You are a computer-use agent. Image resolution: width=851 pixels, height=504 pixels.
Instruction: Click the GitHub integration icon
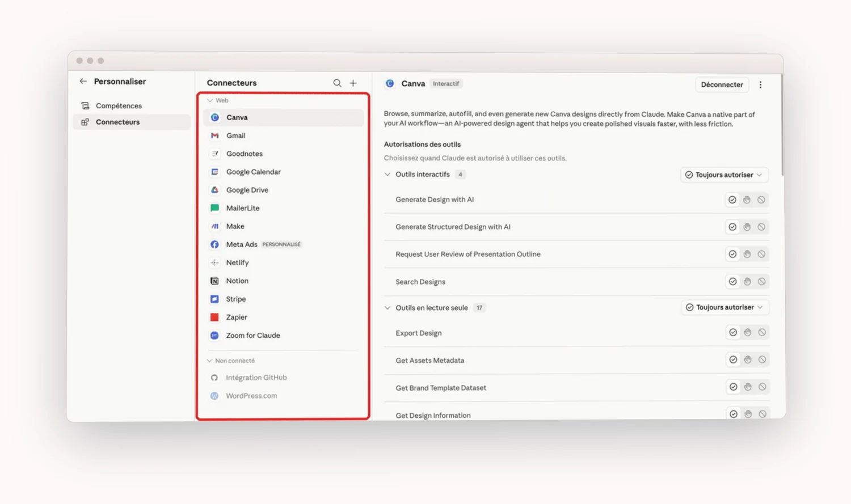(x=214, y=378)
